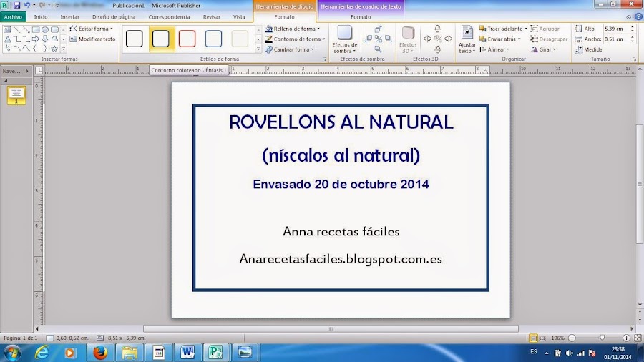Switch to Insertar tab
This screenshot has height=362, width=644.
tap(70, 17)
